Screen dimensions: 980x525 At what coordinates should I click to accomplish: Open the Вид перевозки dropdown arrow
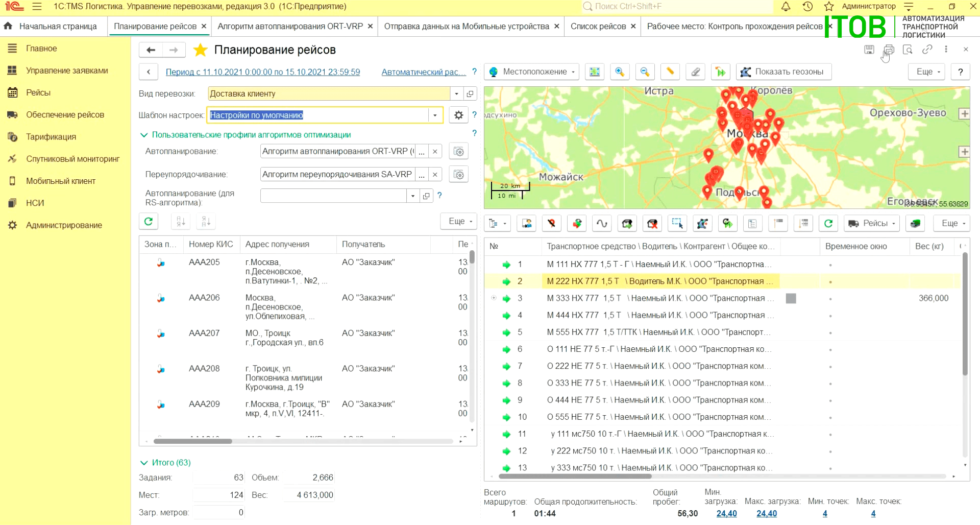tap(457, 94)
